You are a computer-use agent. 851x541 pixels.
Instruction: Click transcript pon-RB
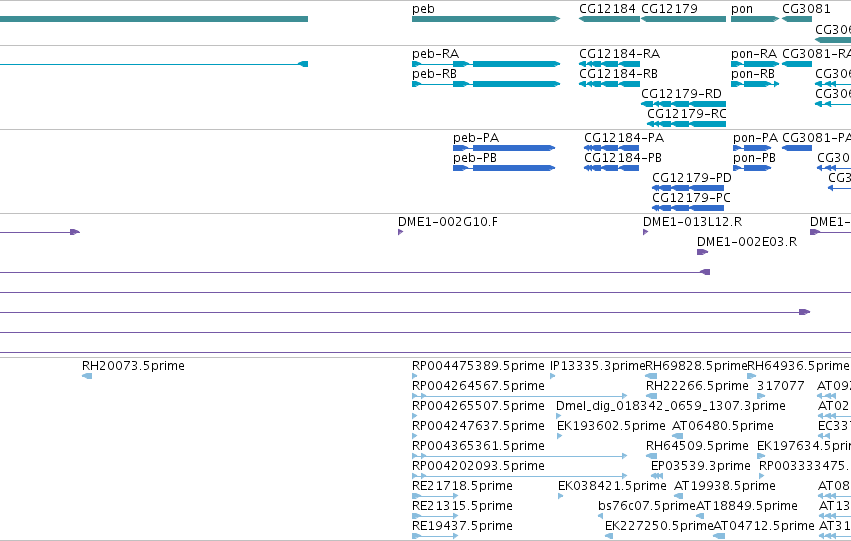tap(755, 84)
